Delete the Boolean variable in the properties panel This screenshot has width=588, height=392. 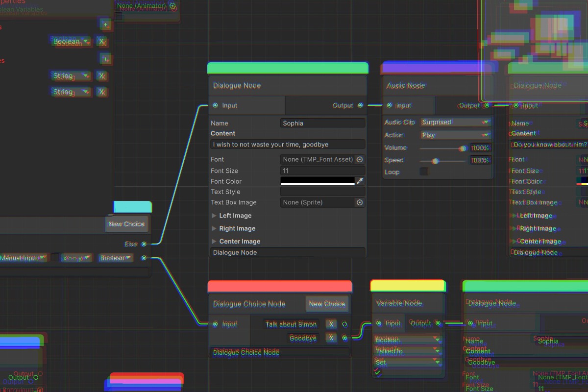pyautogui.click(x=101, y=42)
